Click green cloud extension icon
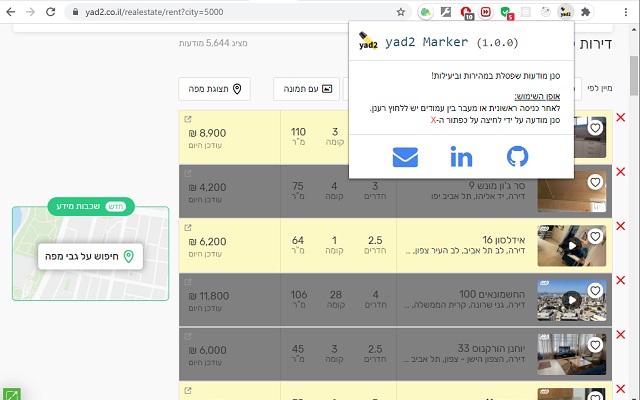Viewport: 640px width, 400px height. pos(425,12)
